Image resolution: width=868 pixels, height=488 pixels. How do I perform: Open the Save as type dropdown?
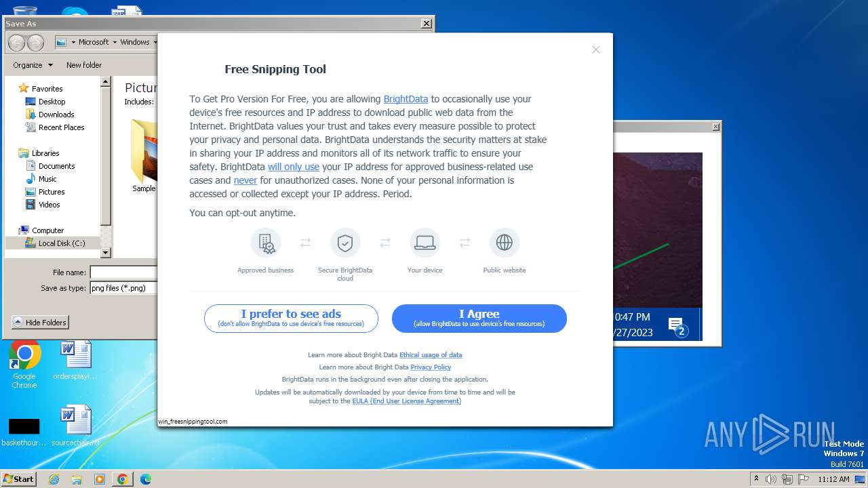click(123, 288)
